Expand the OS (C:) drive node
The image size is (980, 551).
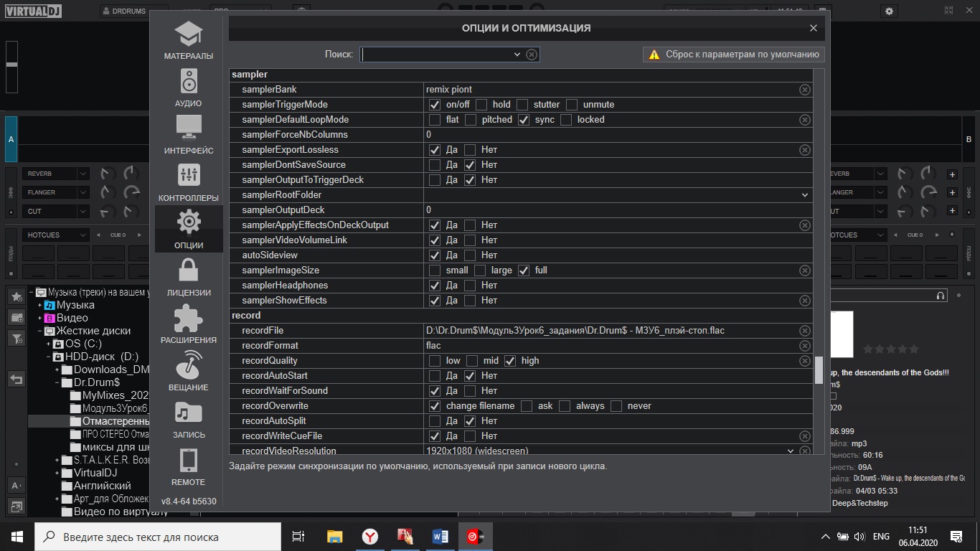pos(49,344)
